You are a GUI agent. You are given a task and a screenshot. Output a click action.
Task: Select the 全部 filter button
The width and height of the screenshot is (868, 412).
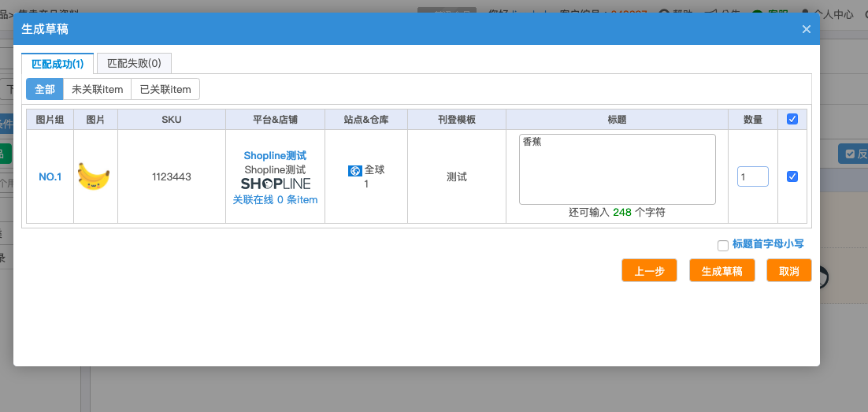[x=45, y=89]
